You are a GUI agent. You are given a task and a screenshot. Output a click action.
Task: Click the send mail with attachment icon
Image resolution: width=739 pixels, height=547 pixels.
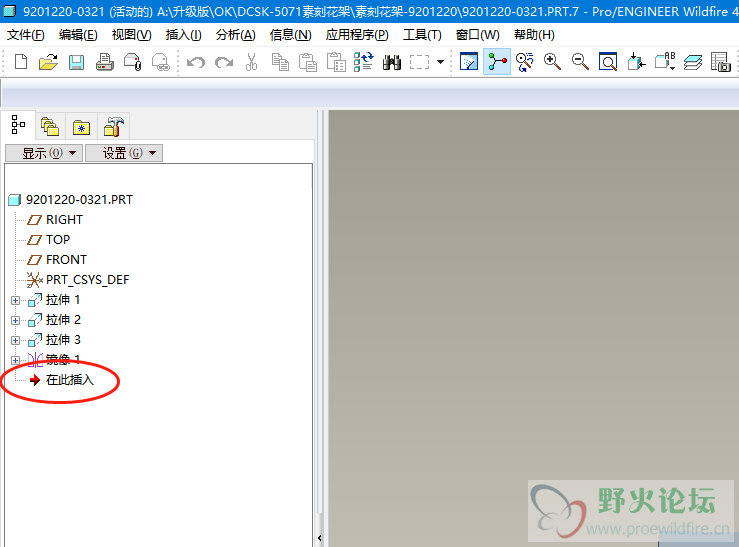pos(132,62)
